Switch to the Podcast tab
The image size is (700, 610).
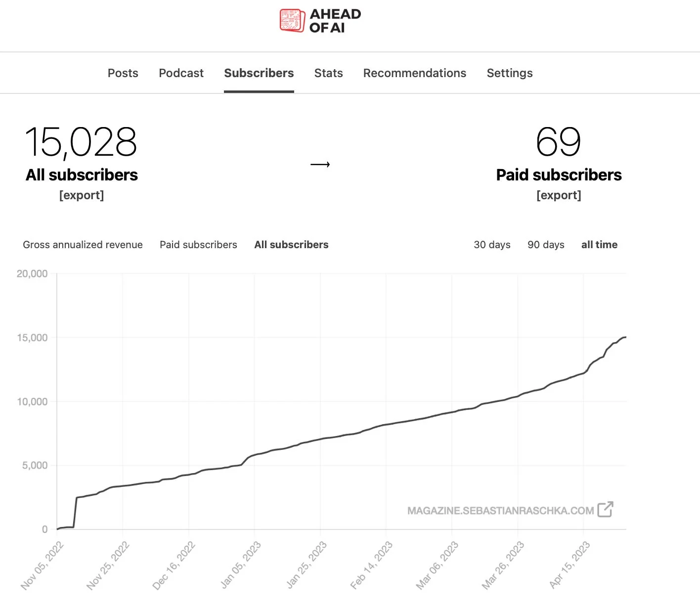181,73
